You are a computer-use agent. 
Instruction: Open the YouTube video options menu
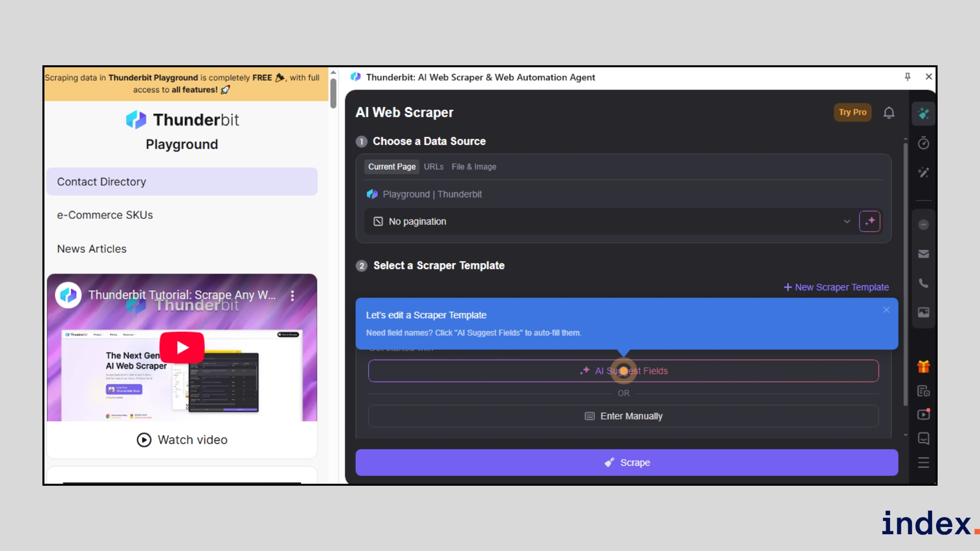pos(292,295)
